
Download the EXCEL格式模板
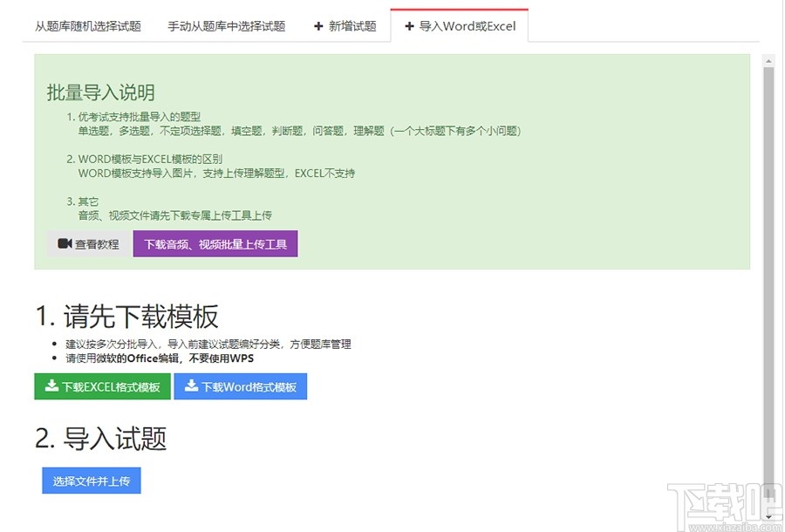click(x=101, y=386)
